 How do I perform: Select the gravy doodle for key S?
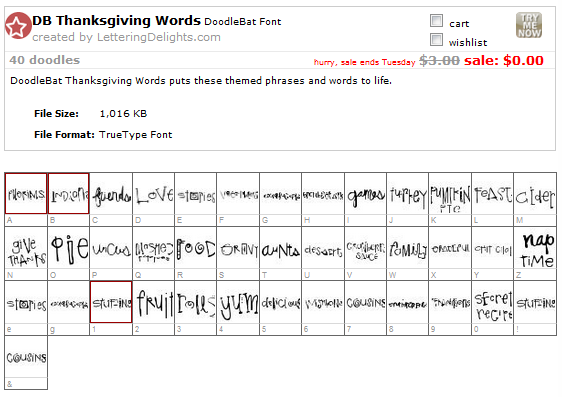click(x=238, y=248)
